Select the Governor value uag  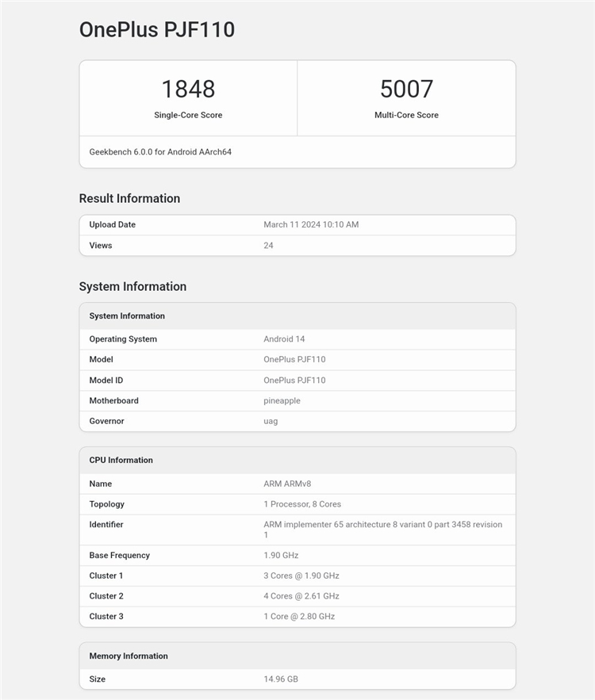coord(271,422)
